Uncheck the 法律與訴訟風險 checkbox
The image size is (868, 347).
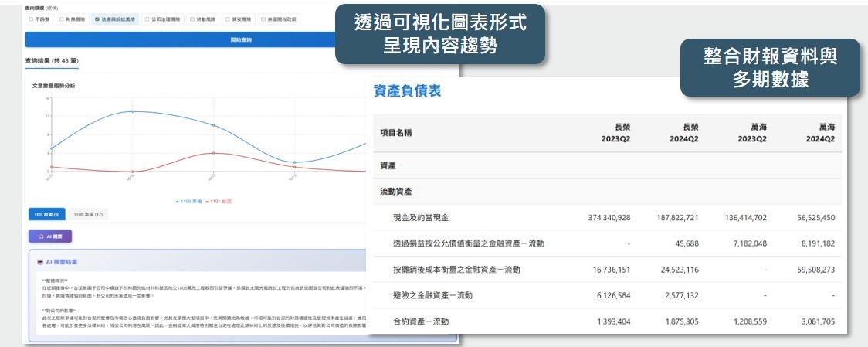(x=97, y=19)
